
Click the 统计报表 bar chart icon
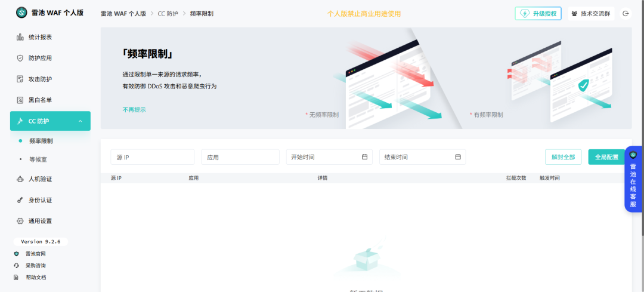(20, 38)
